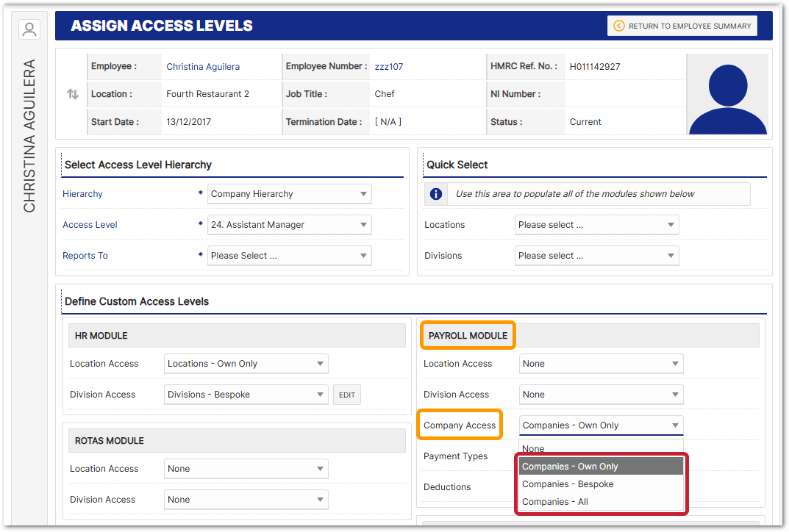The width and height of the screenshot is (789, 532).
Task: Open Rotas Module Division Access dropdown
Action: (246, 500)
